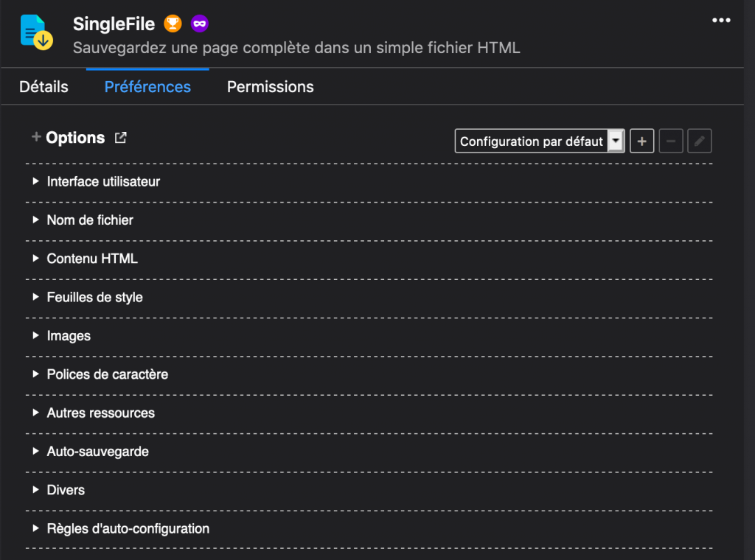This screenshot has width=755, height=560.
Task: Click the pencil rename profile button
Action: coord(699,141)
